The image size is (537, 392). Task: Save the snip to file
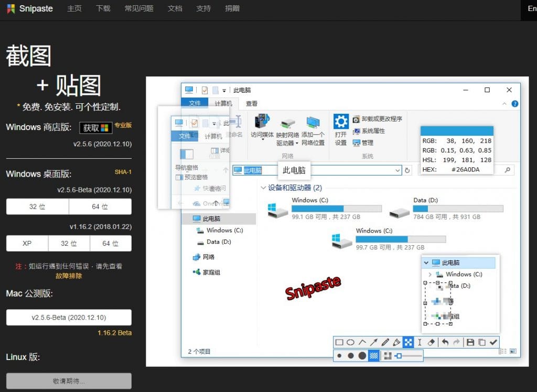(x=470, y=342)
